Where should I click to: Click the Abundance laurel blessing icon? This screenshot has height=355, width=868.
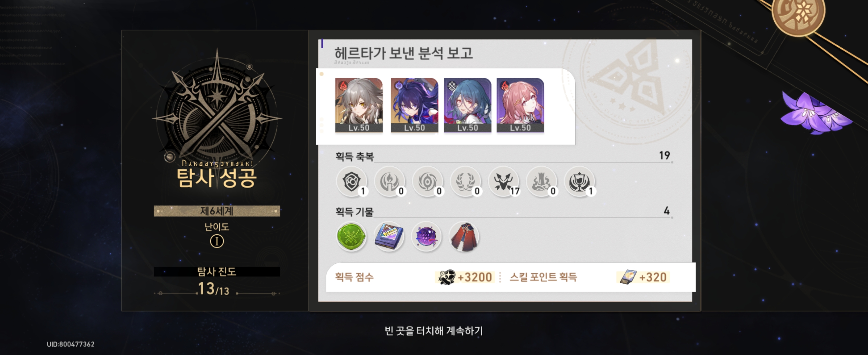[466, 181]
